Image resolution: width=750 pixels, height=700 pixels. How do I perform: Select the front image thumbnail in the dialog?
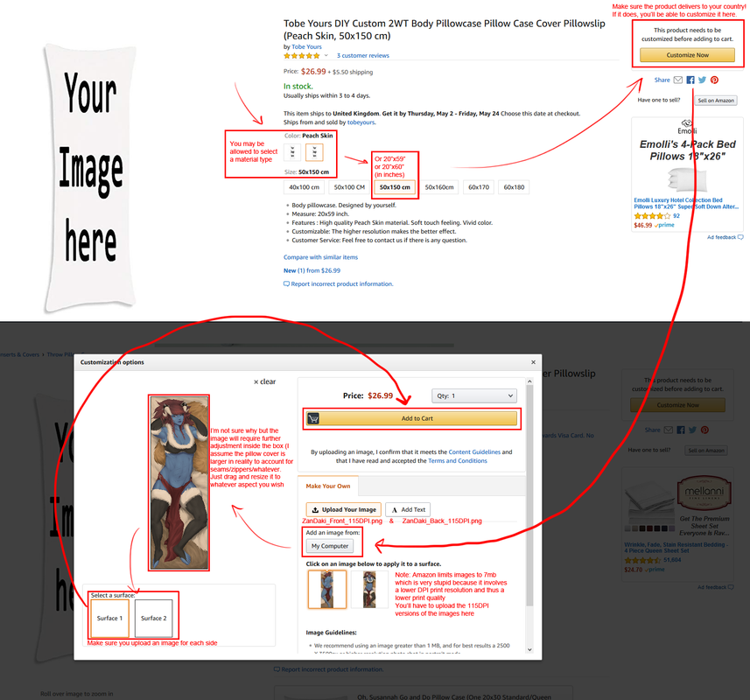click(x=326, y=590)
